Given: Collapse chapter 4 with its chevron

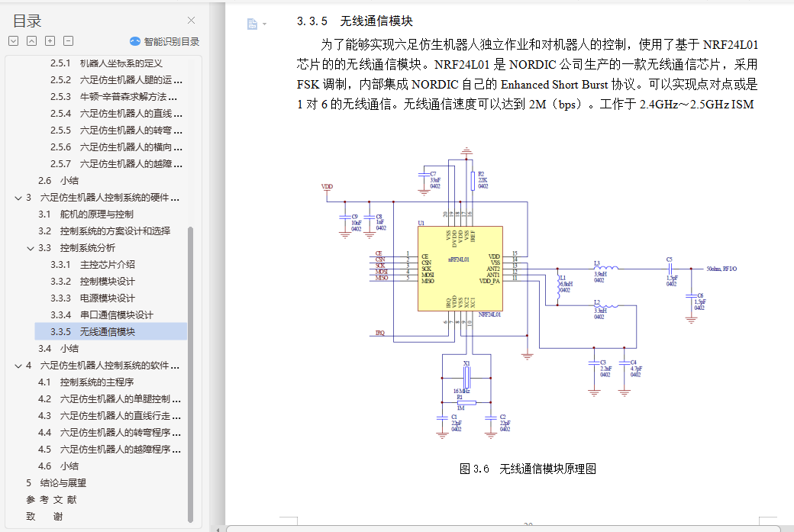Looking at the screenshot, I should (18, 366).
